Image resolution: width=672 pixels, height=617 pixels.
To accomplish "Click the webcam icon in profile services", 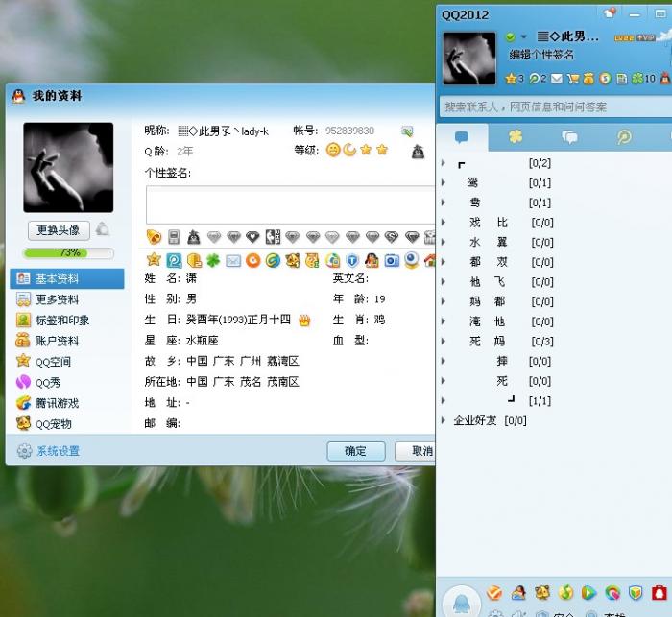I will pyautogui.click(x=412, y=260).
